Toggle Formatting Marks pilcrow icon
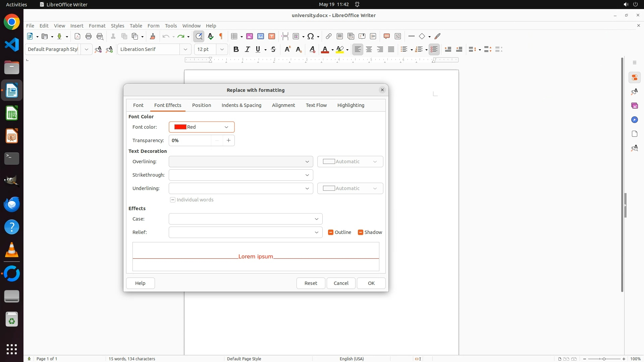The width and height of the screenshot is (644, 362). pyautogui.click(x=221, y=36)
